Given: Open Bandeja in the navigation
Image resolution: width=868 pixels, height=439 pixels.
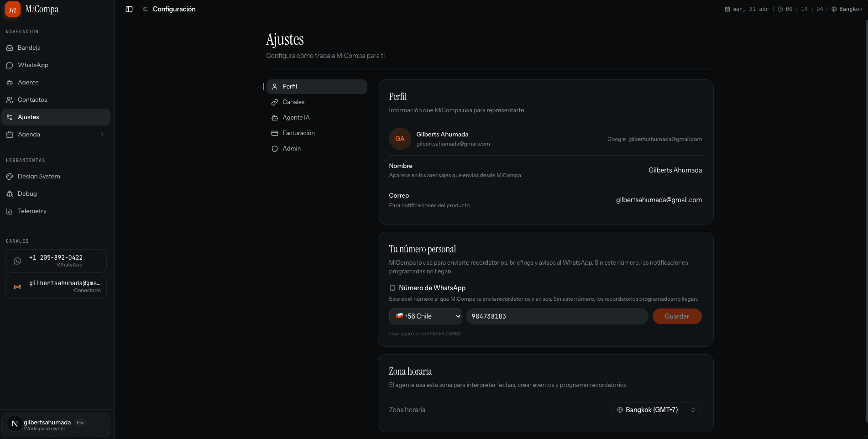Looking at the screenshot, I should 56,48.
